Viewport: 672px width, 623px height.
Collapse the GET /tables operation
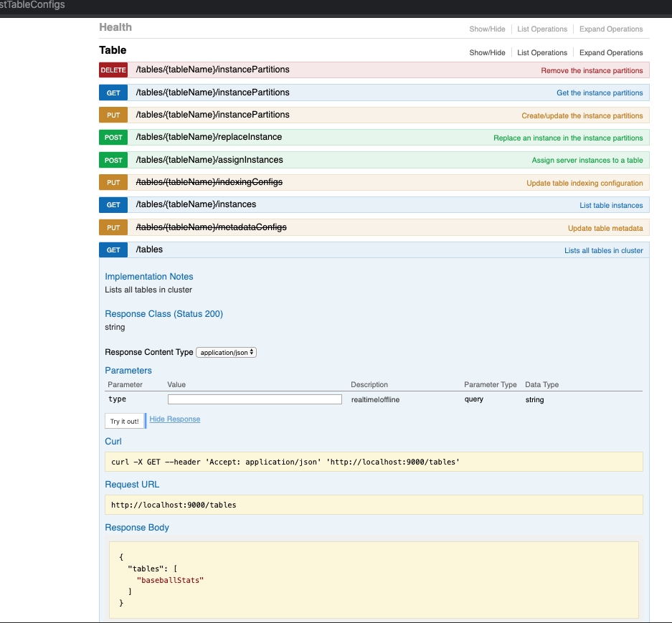[x=149, y=249]
